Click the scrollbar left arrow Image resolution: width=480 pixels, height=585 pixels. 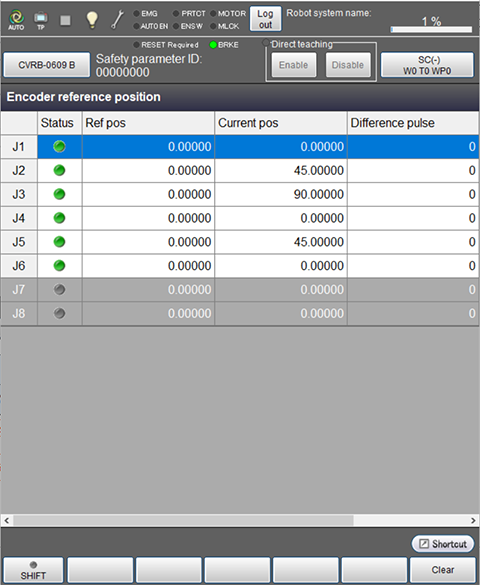pyautogui.click(x=6, y=520)
